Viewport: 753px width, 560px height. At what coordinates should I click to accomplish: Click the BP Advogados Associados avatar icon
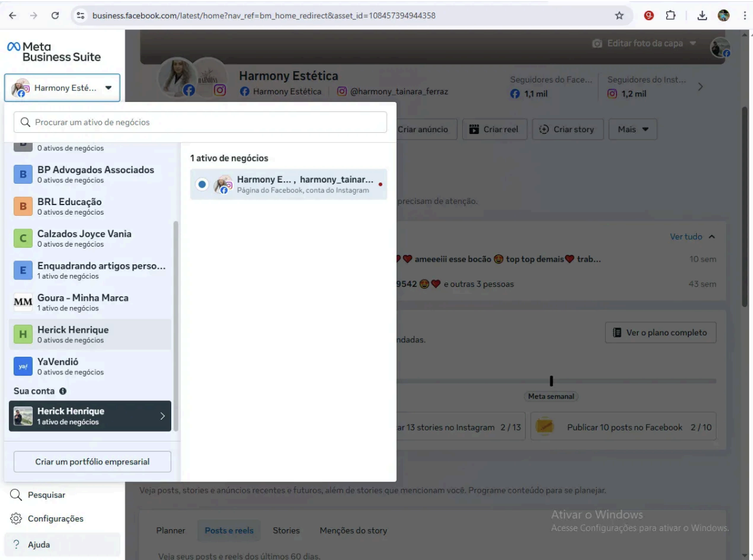[x=23, y=174]
